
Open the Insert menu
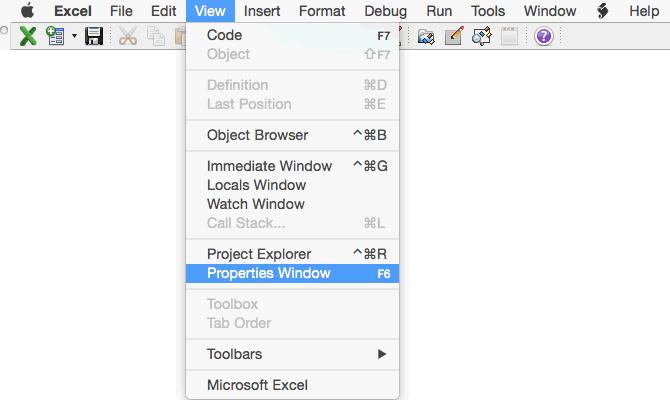[262, 11]
